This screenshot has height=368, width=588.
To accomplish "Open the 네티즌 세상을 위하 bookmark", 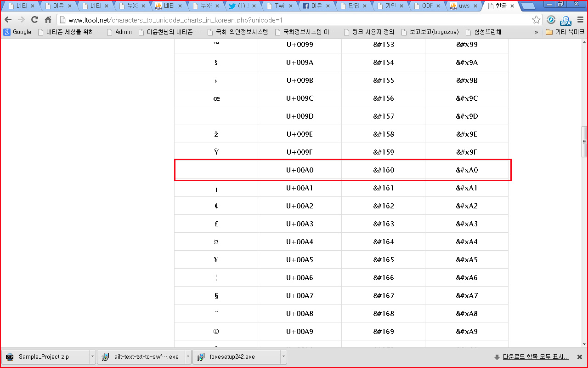I will (x=69, y=32).
